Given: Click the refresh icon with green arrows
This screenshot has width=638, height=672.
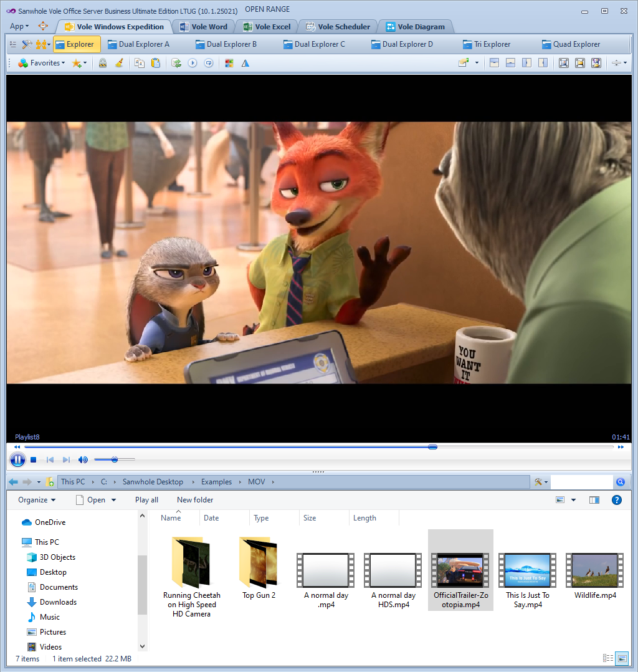Looking at the screenshot, I should [176, 63].
